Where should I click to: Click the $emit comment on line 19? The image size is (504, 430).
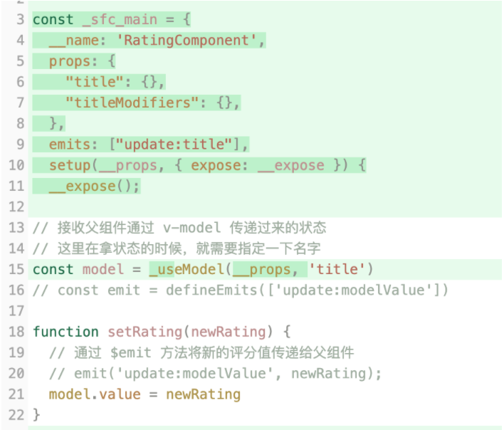pos(201,353)
